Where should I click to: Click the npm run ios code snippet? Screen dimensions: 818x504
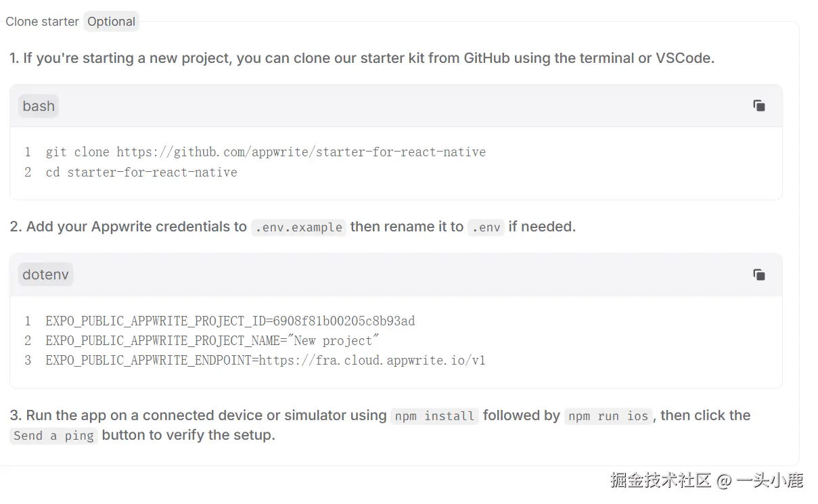[608, 416]
